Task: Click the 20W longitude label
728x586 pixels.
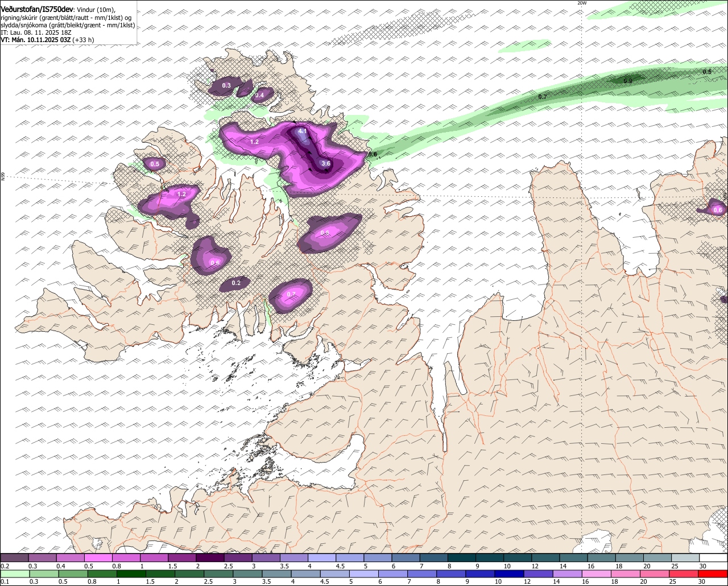Action: coord(582,3)
